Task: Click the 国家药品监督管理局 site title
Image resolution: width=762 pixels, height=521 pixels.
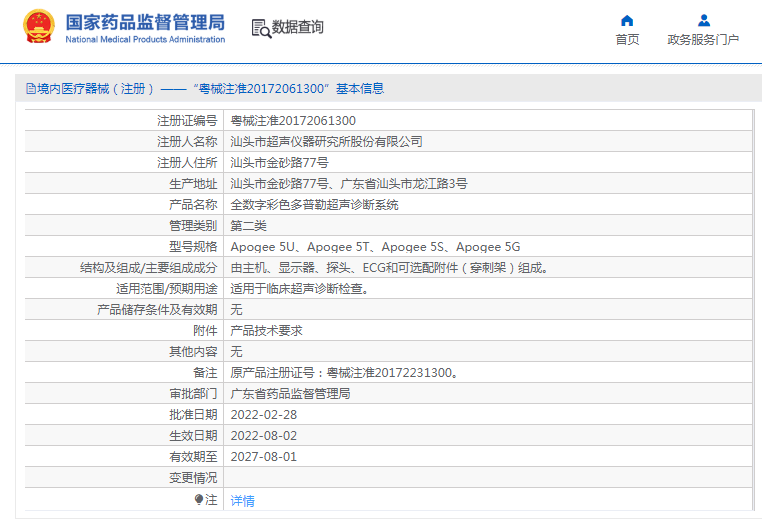Action: (x=145, y=22)
